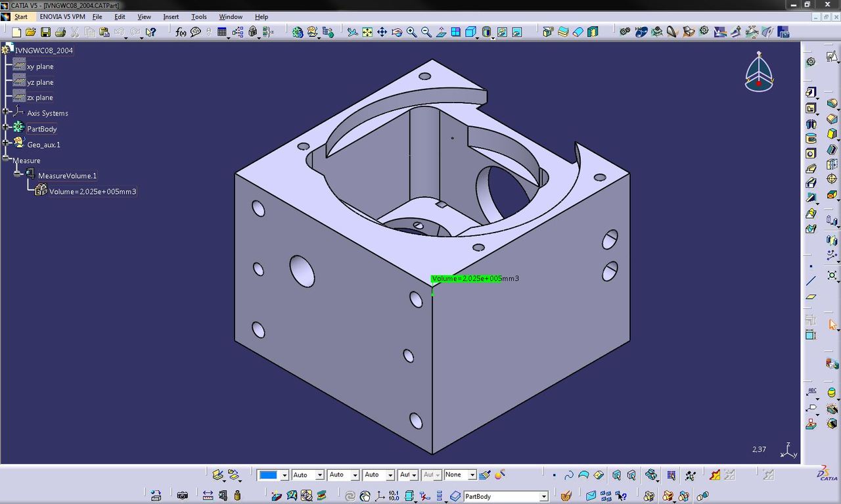Click the Quick view isometric cube icon
The image size is (841, 504).
(x=470, y=32)
